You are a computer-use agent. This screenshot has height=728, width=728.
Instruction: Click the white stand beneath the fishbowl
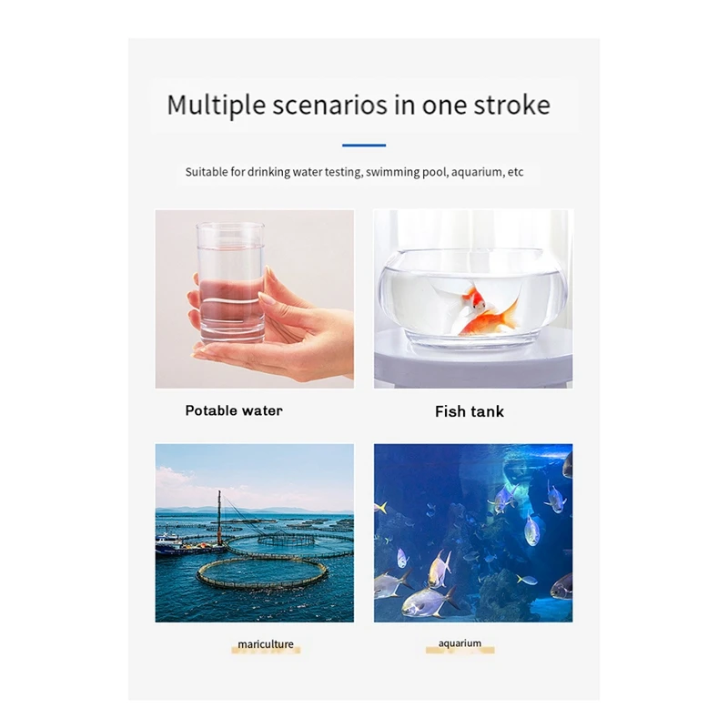pos(473,364)
